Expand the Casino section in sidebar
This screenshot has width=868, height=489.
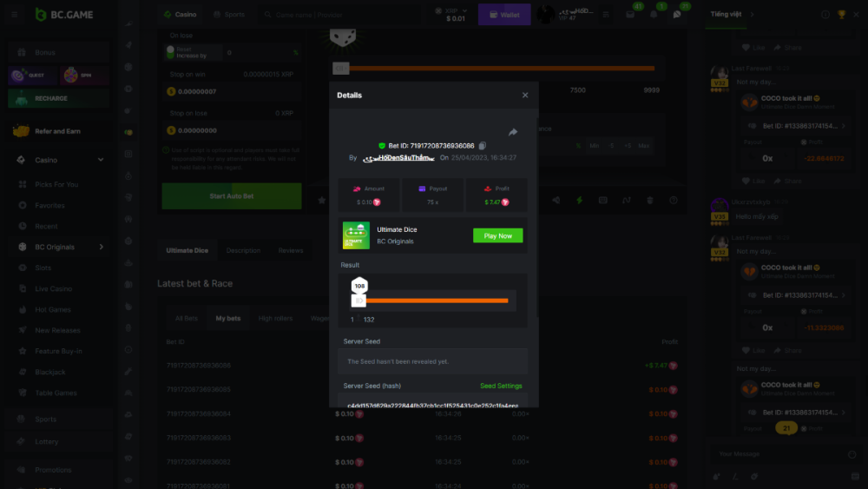pyautogui.click(x=101, y=160)
